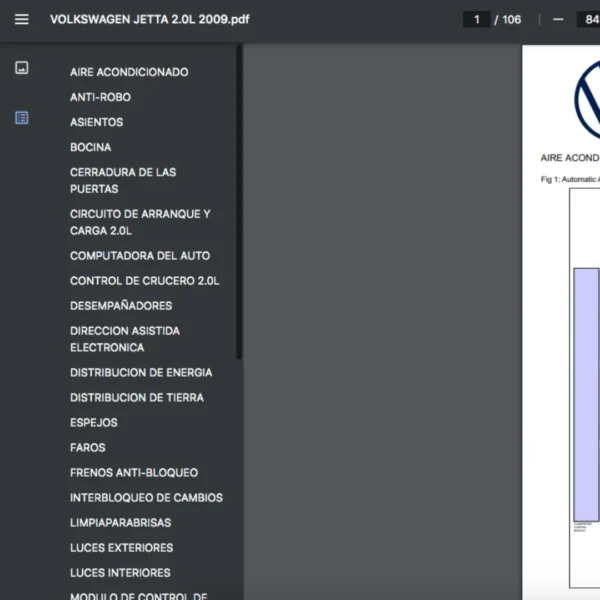Go to BOCINA section
The height and width of the screenshot is (600, 600).
[91, 147]
